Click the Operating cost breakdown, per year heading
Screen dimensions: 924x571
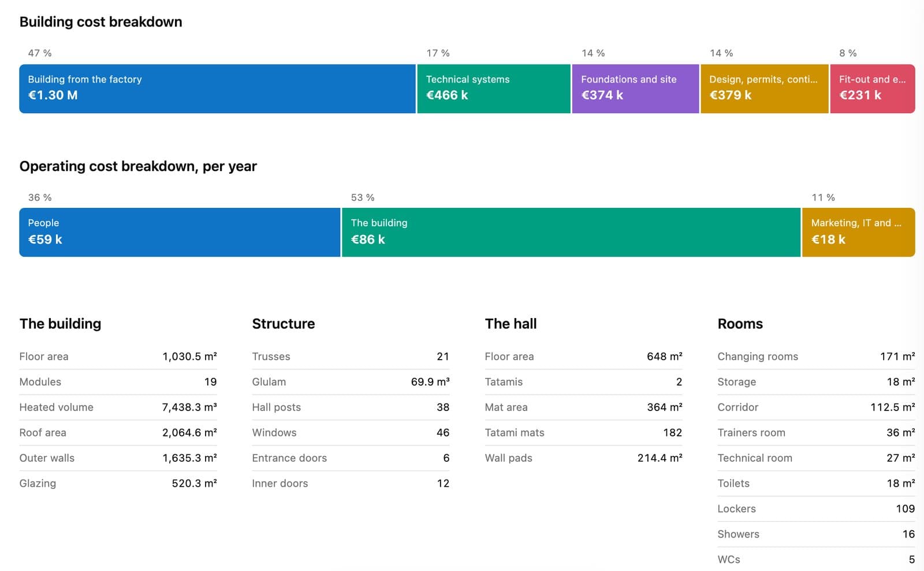tap(138, 166)
